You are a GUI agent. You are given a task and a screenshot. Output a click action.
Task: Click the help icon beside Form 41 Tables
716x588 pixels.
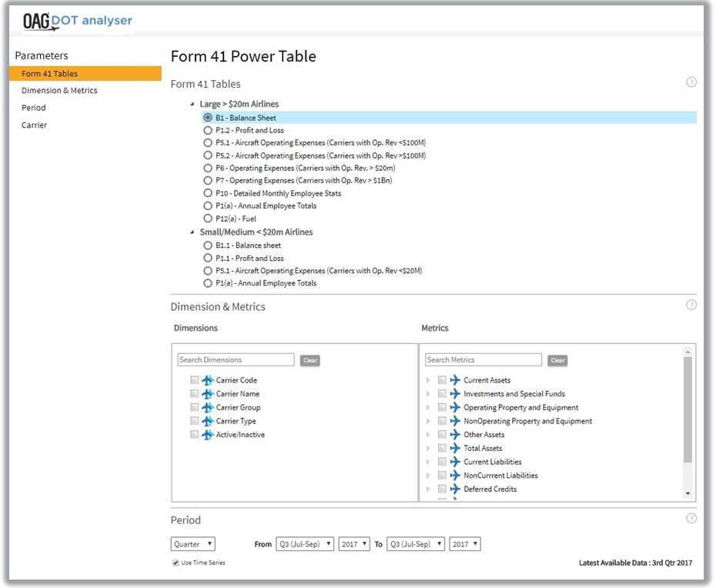691,82
